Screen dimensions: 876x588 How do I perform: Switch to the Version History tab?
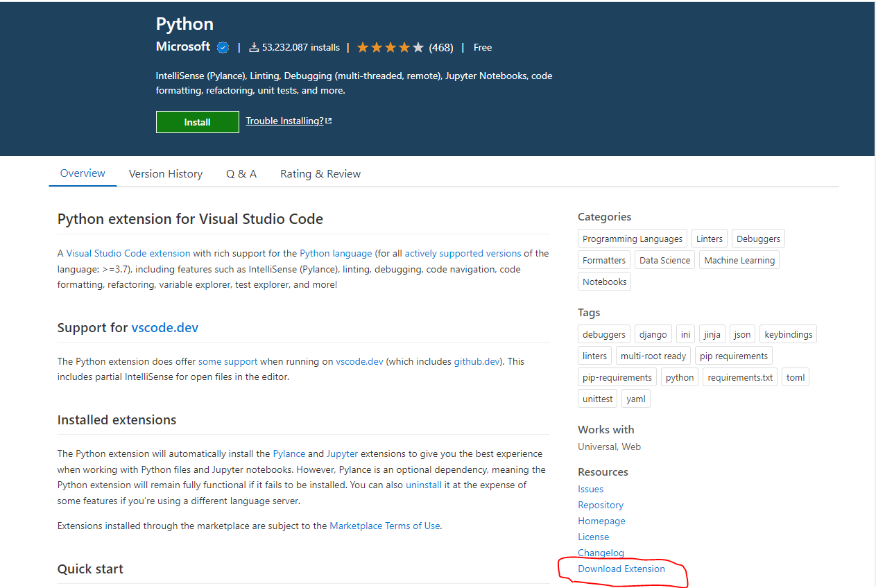pos(166,174)
